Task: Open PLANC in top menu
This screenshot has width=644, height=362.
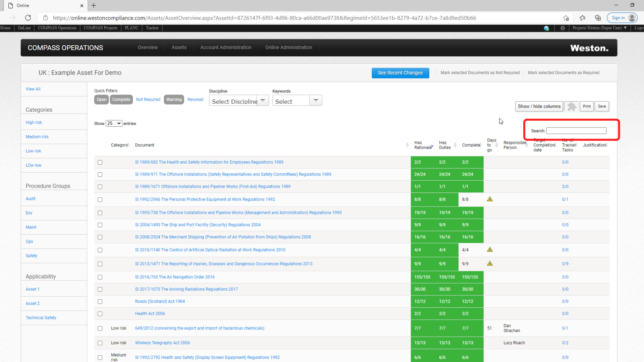Action: 131,28
